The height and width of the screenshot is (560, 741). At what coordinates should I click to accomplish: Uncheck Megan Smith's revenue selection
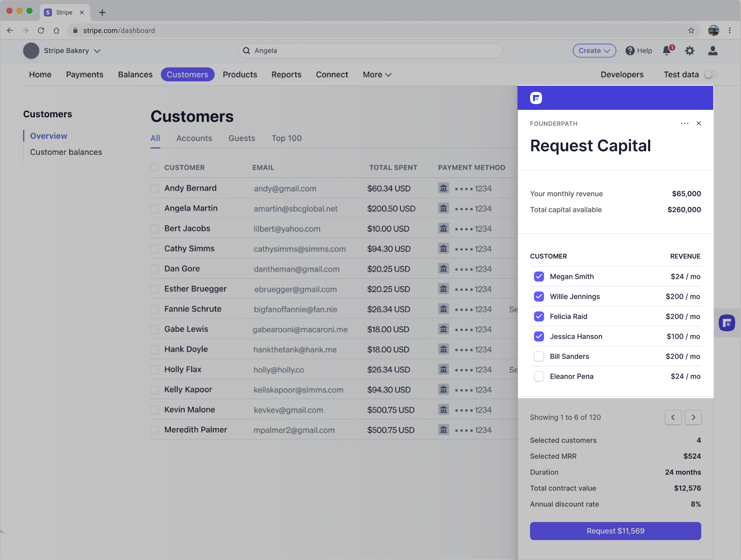tap(539, 276)
